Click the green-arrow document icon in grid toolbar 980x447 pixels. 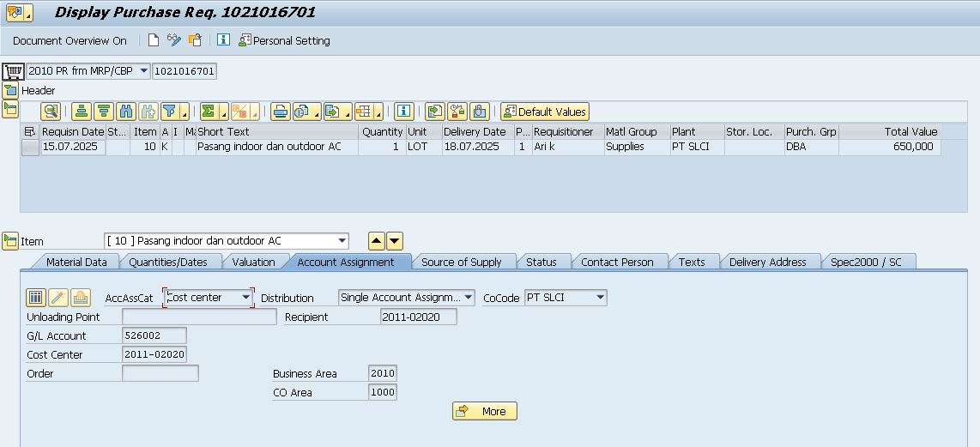click(434, 112)
